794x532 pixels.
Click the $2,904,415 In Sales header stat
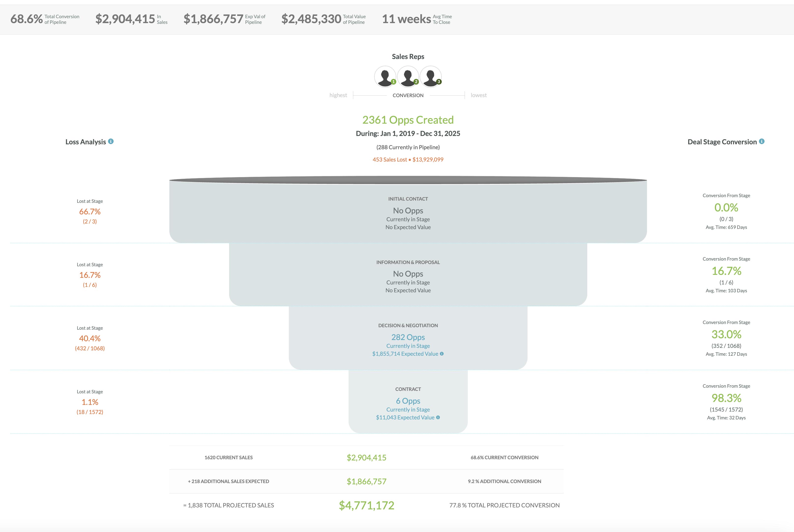[x=131, y=19]
